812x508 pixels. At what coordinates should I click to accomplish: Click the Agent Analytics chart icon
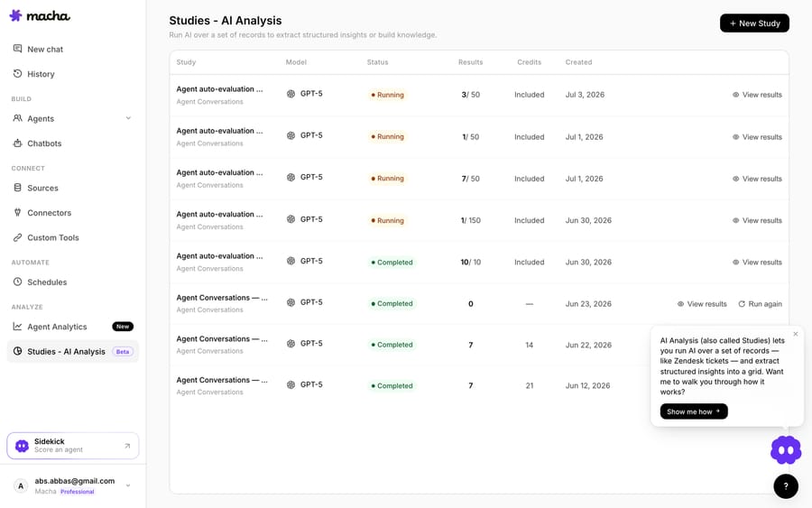coord(18,327)
